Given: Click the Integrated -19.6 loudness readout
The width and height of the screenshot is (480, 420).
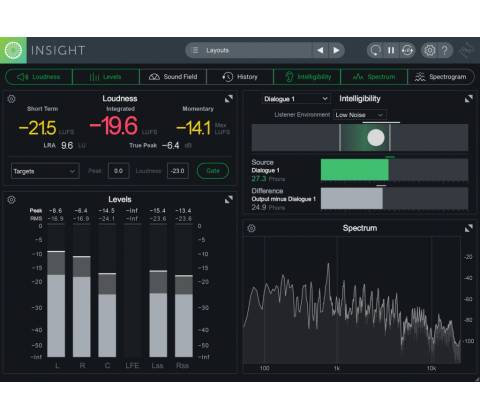Looking at the screenshot, I should coord(114,126).
